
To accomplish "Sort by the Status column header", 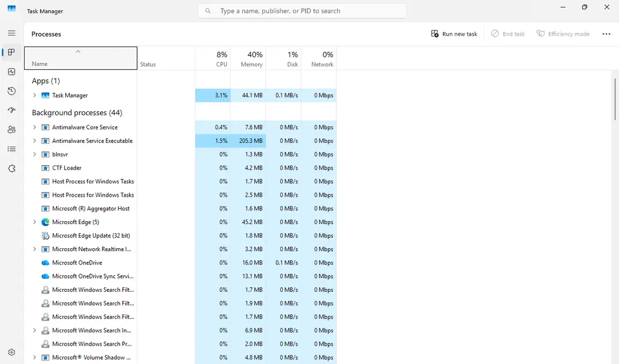I will [x=166, y=58].
